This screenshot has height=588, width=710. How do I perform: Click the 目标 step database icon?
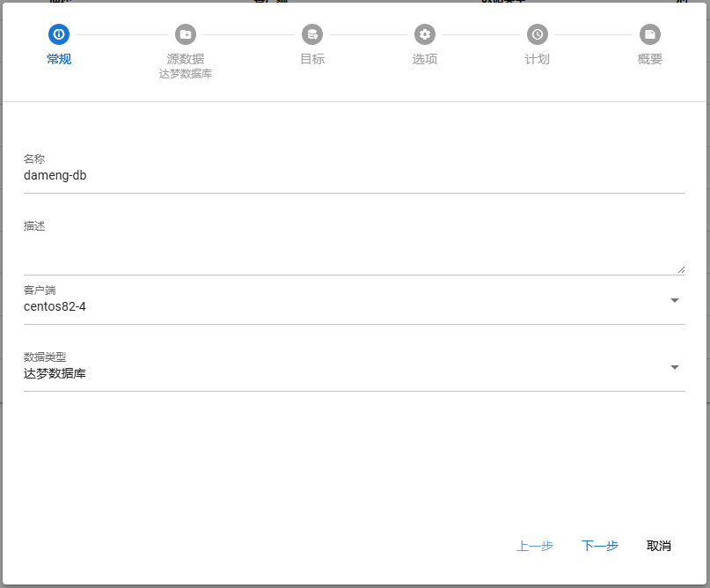tap(312, 34)
